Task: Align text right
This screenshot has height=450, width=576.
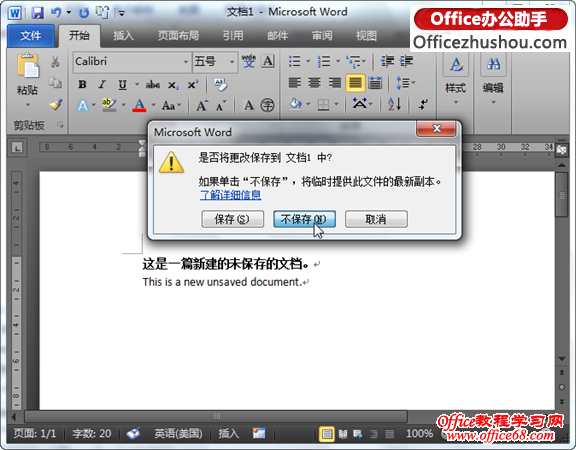Action: (x=335, y=83)
